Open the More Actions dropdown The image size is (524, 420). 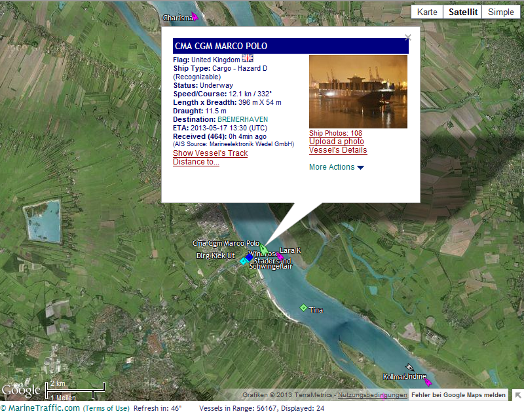coord(336,167)
